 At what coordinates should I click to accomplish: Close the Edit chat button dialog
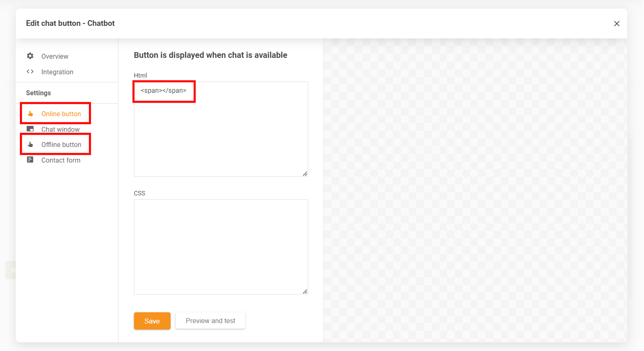[x=616, y=24]
